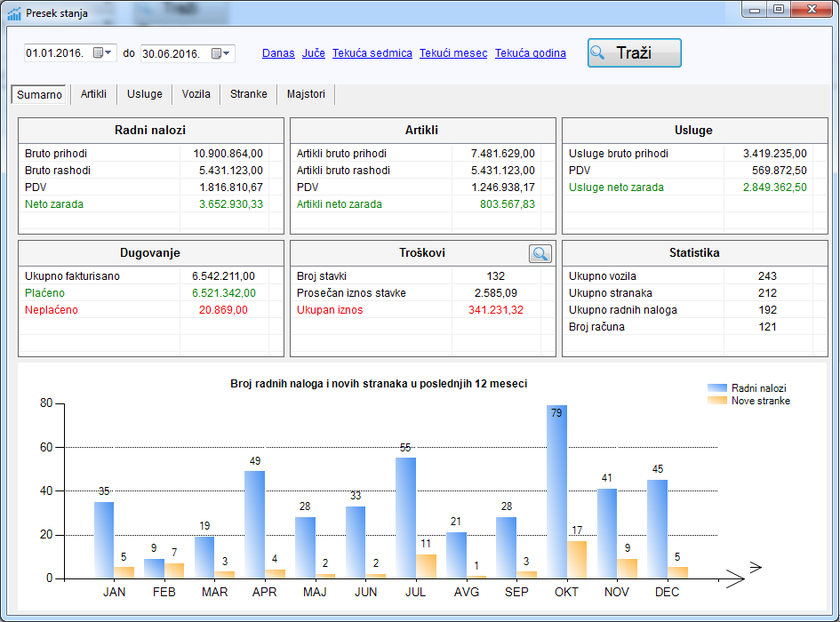Click the OKT blue bar labeled 79

556,491
